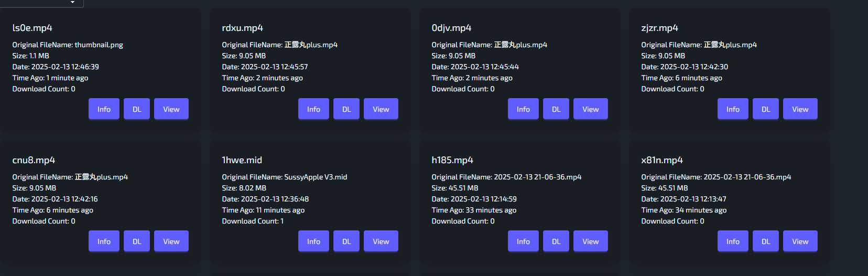Click the 1hwe.mid file title
The width and height of the screenshot is (868, 276).
pyautogui.click(x=242, y=160)
